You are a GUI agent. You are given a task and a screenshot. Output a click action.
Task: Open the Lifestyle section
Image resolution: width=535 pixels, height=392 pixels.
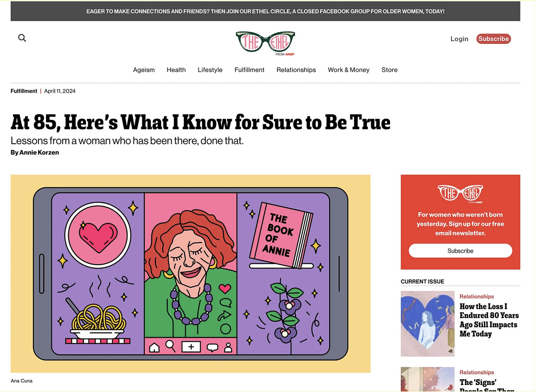(x=210, y=70)
